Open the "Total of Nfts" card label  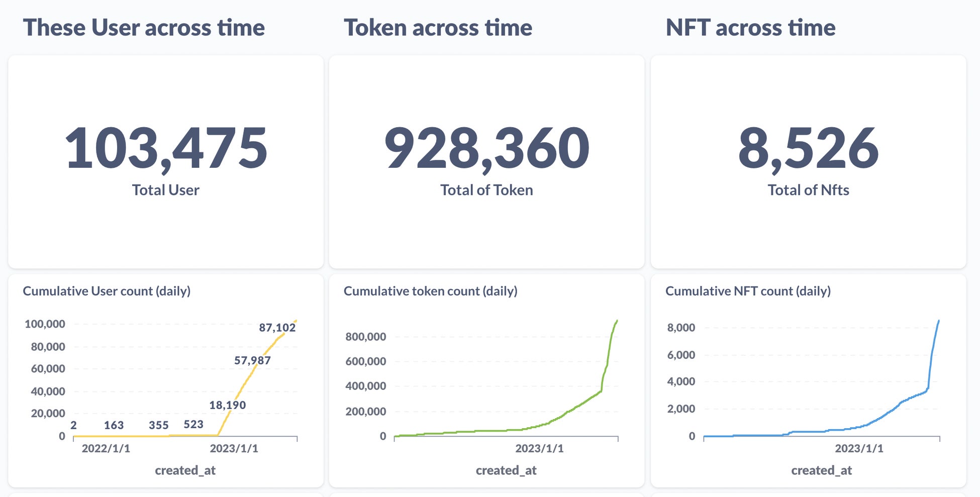tap(808, 190)
